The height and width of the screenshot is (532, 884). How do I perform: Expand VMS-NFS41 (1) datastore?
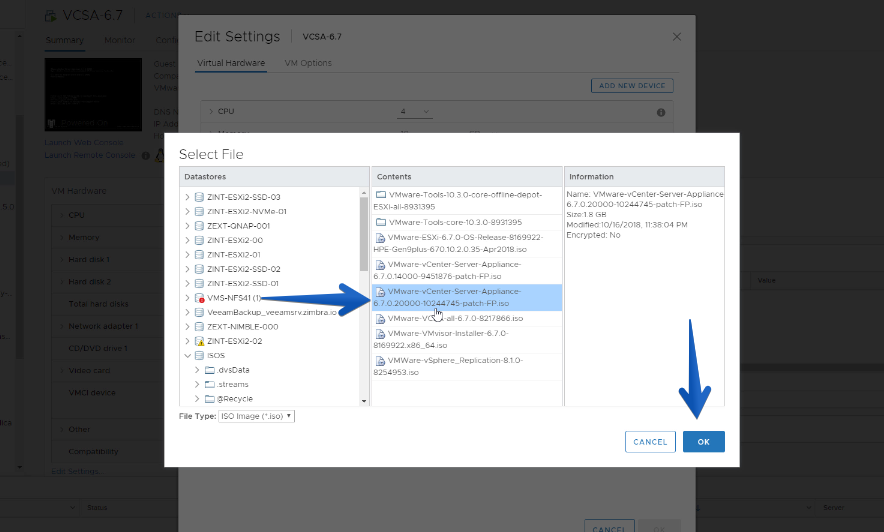pyautogui.click(x=187, y=298)
